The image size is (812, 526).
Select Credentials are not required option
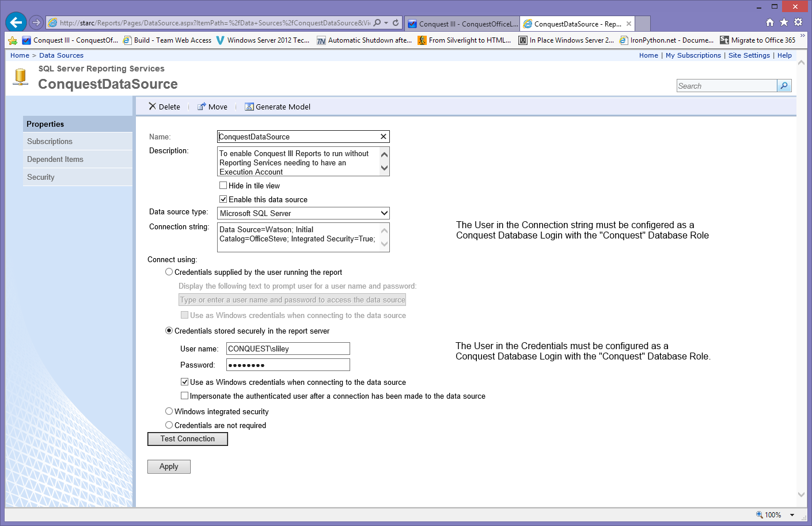(169, 425)
